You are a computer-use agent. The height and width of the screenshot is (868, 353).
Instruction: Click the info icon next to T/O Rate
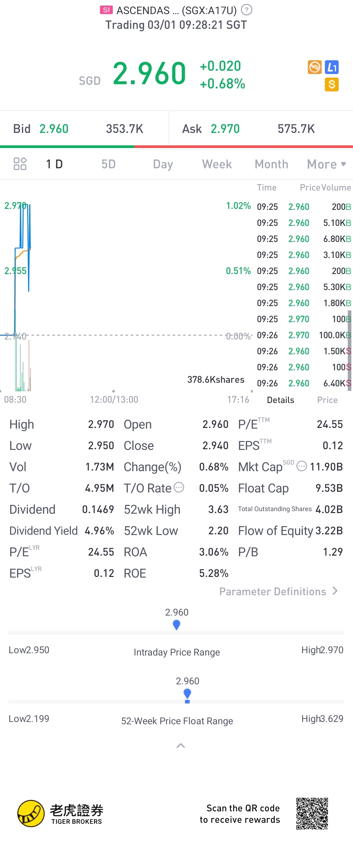179,487
